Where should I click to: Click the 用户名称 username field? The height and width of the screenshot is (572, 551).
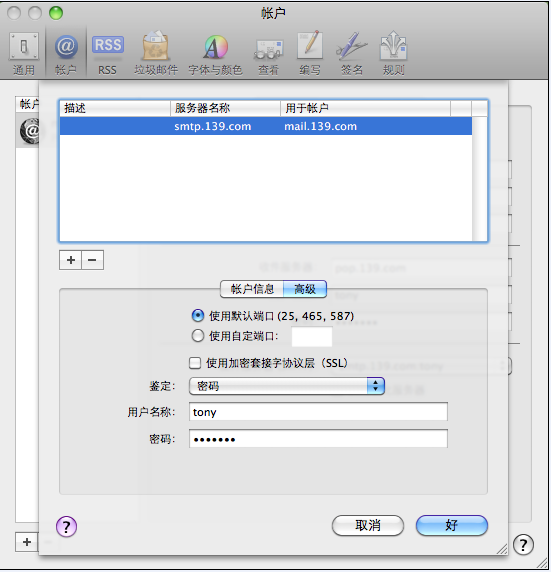pos(318,412)
